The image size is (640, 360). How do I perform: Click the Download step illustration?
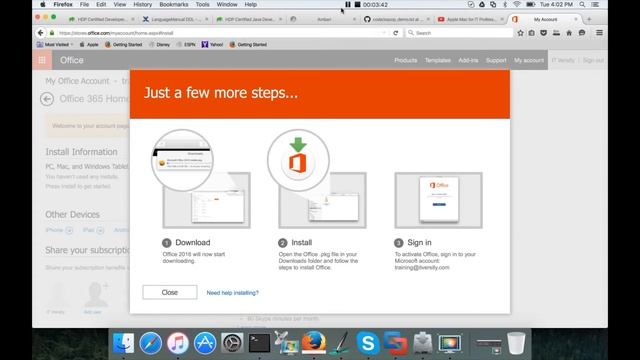pos(200,179)
